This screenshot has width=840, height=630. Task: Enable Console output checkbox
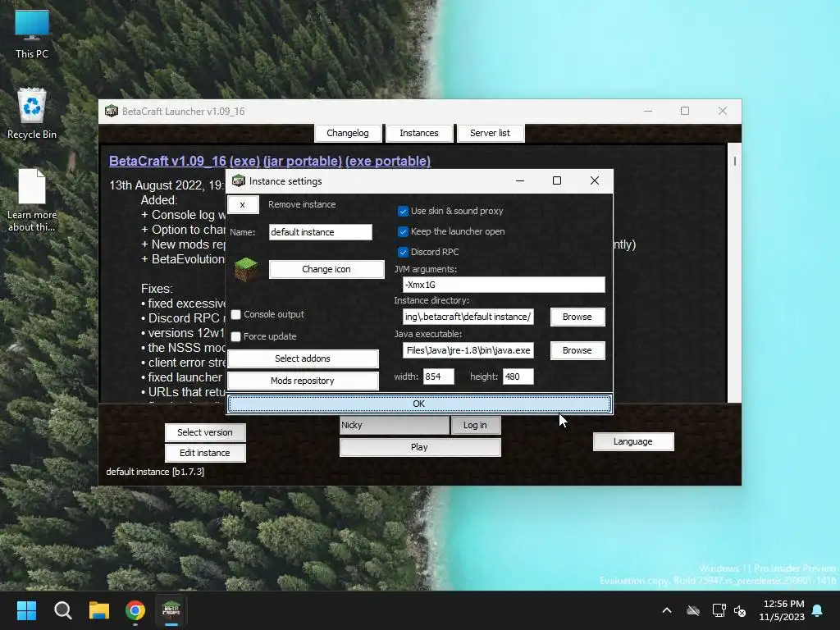(235, 314)
